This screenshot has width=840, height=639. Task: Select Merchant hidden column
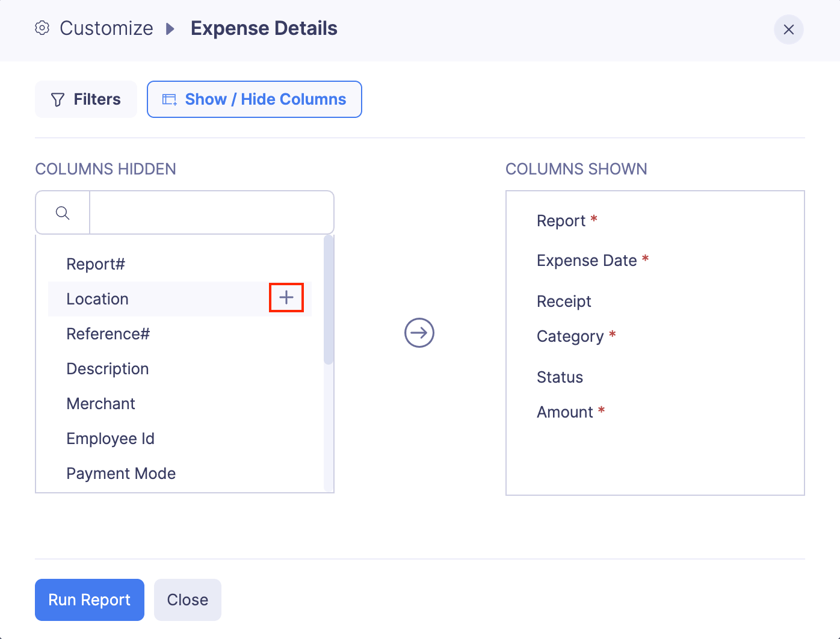tap(101, 404)
